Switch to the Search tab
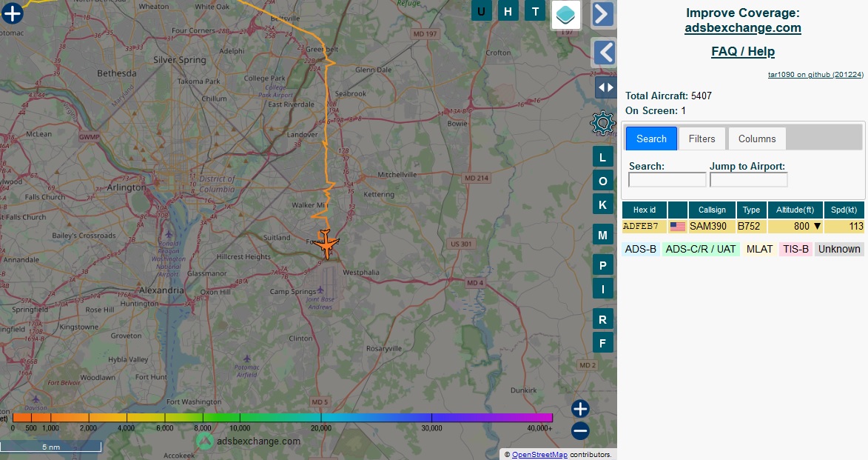Screen dimensions: 868x460 point(651,139)
